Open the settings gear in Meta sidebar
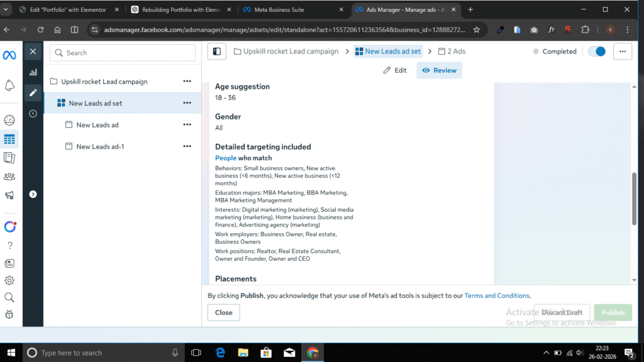Image resolution: width=644 pixels, height=362 pixels. point(9,280)
